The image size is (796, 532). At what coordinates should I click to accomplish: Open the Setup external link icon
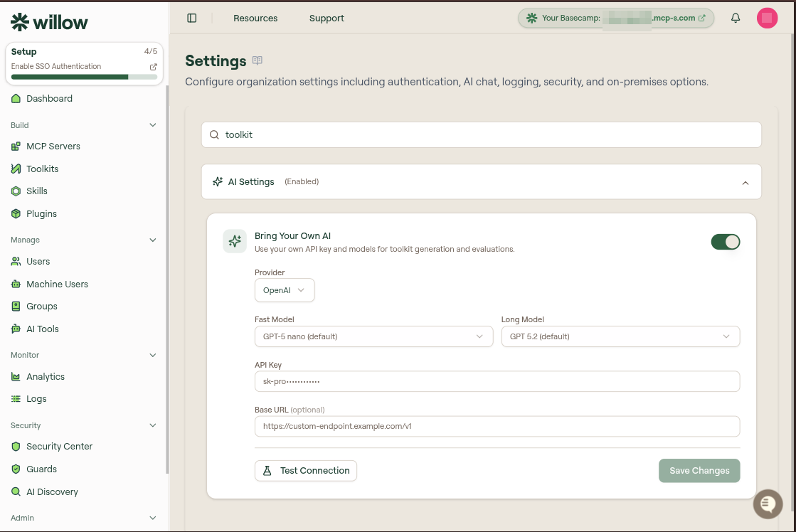[154, 67]
